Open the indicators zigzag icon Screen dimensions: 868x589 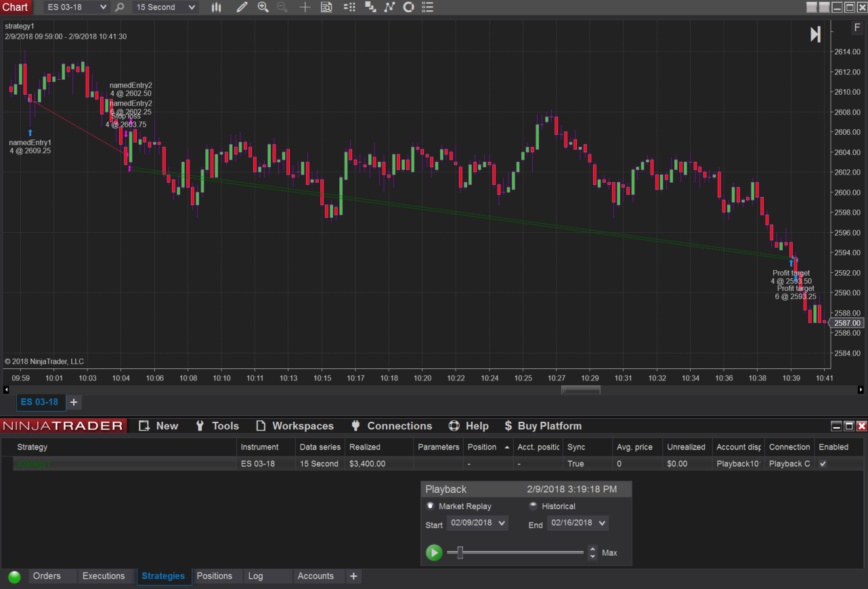pos(389,7)
